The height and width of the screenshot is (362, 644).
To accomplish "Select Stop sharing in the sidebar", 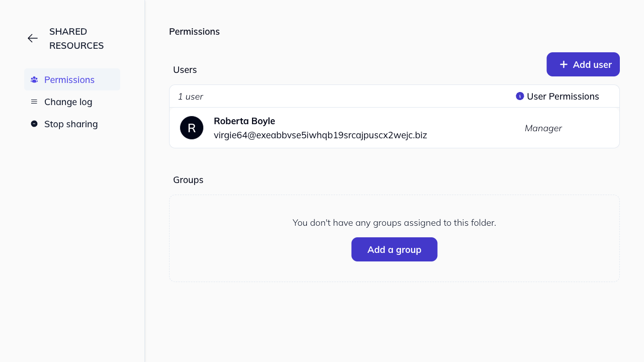I will [x=71, y=124].
